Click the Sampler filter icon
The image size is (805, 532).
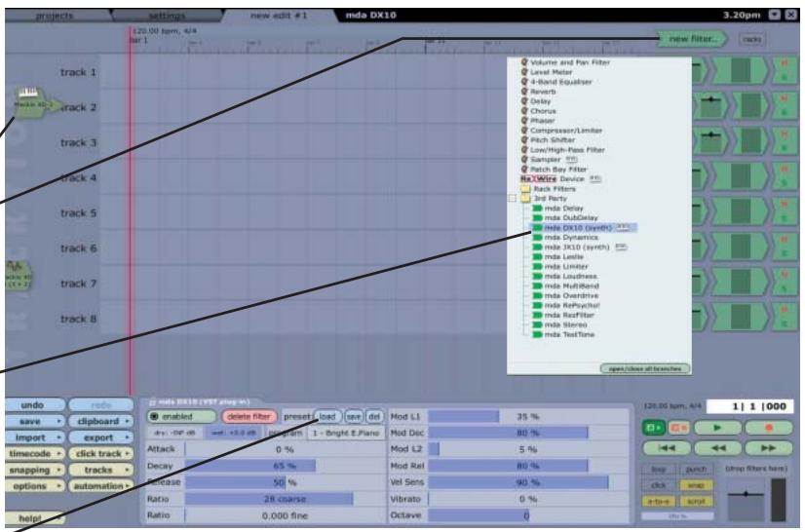click(524, 160)
